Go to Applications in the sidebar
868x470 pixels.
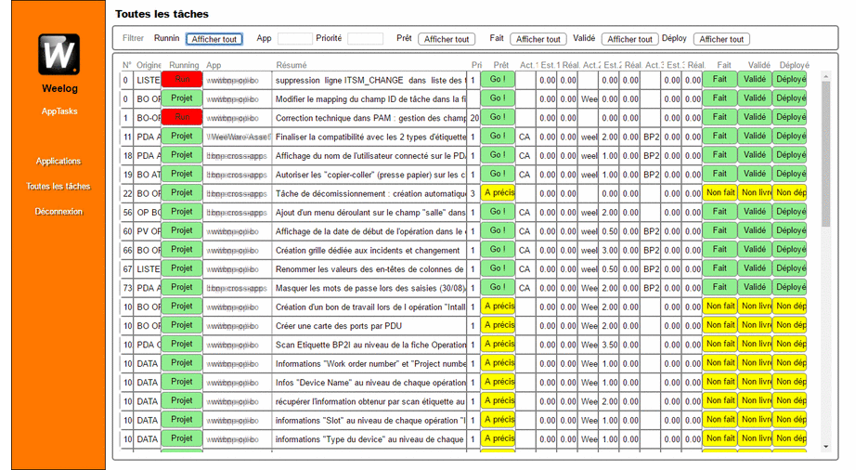58,161
